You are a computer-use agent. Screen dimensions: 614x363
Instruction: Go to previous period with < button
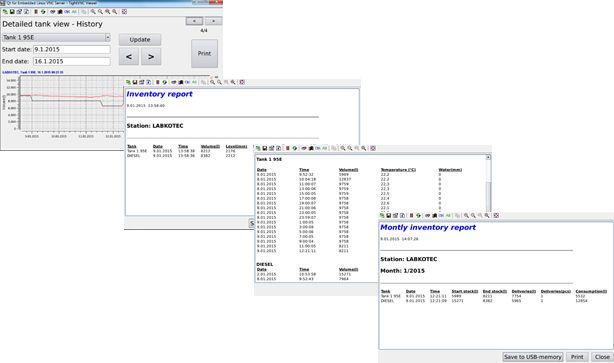coord(129,57)
